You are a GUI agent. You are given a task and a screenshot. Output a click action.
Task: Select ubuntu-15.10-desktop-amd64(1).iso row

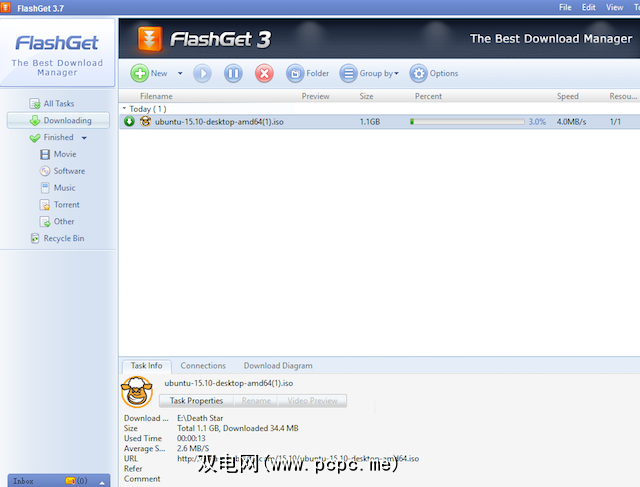tap(380, 122)
